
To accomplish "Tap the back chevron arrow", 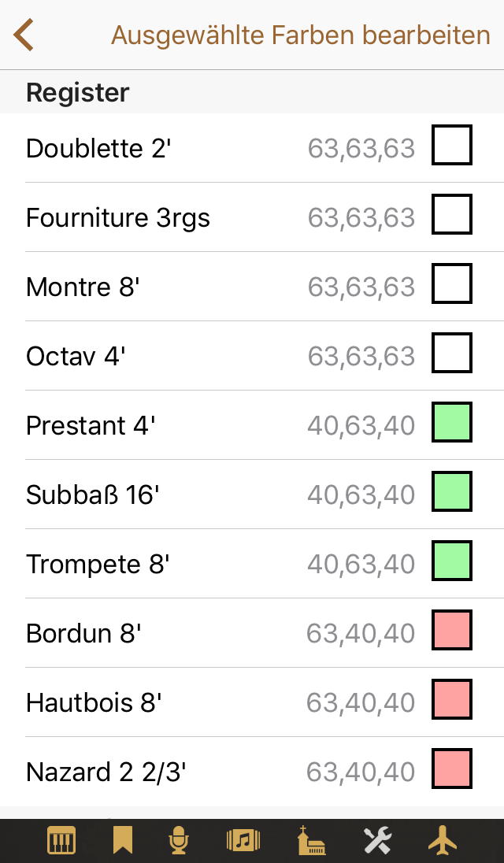I will pos(24,35).
